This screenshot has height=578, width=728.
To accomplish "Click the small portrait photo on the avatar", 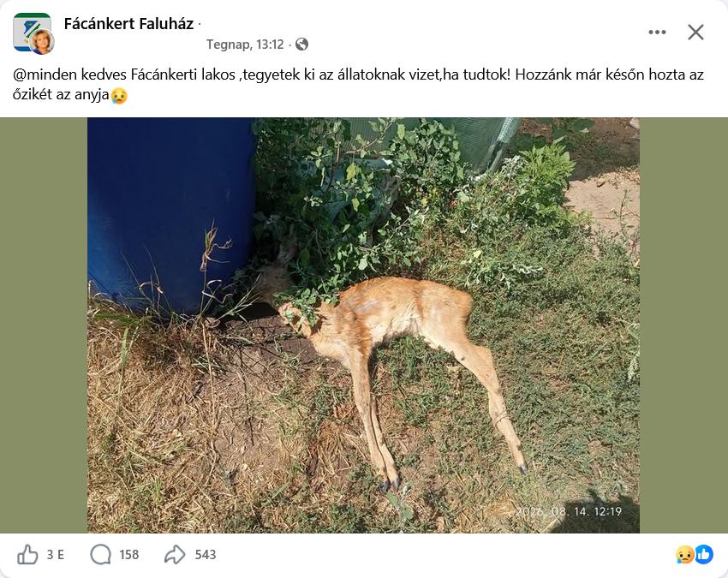I will tap(42, 42).
